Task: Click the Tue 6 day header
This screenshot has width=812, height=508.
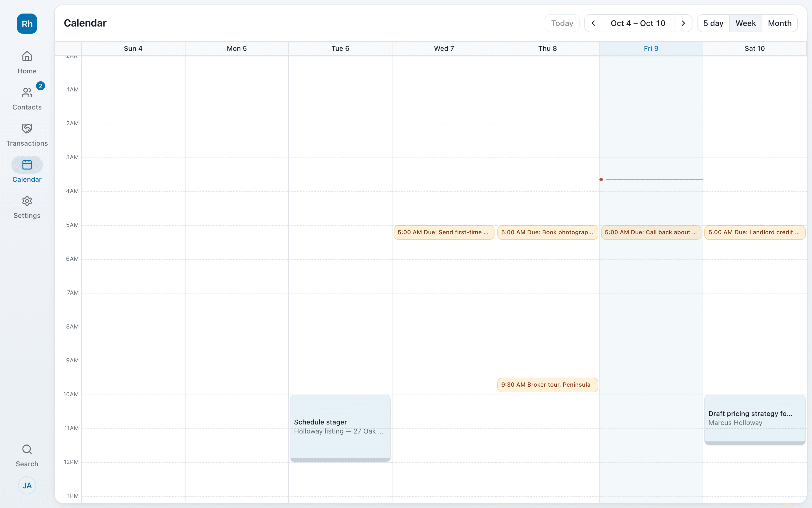Action: click(x=340, y=48)
